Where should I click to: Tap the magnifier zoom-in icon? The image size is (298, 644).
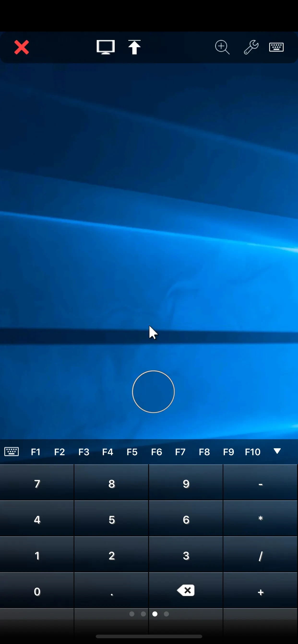point(222,47)
